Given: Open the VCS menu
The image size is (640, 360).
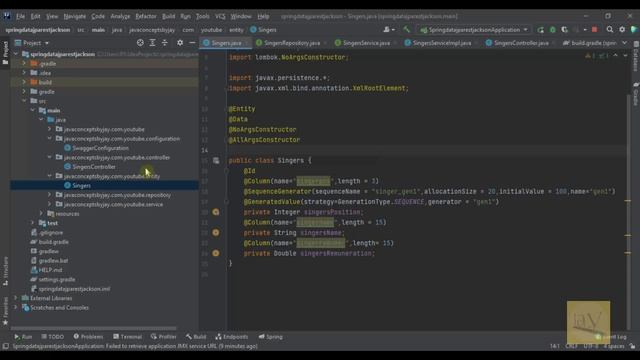Looking at the screenshot, I should point(220,16).
